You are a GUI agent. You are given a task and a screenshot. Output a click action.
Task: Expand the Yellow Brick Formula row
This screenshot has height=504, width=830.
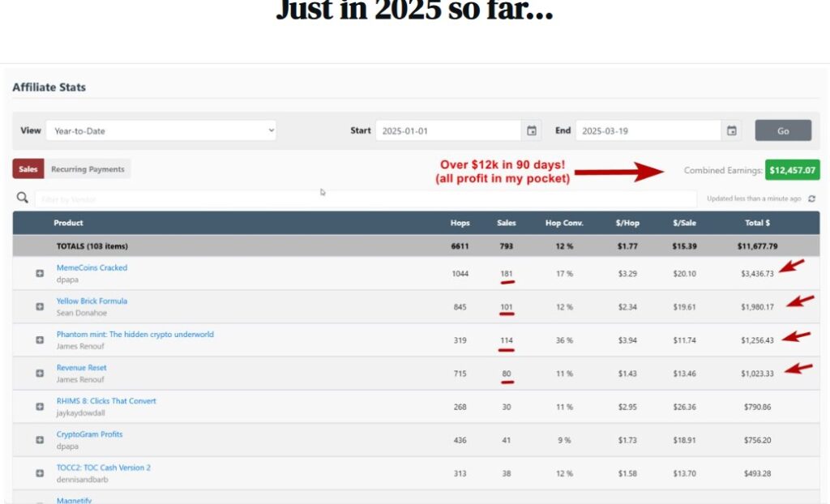pos(40,306)
